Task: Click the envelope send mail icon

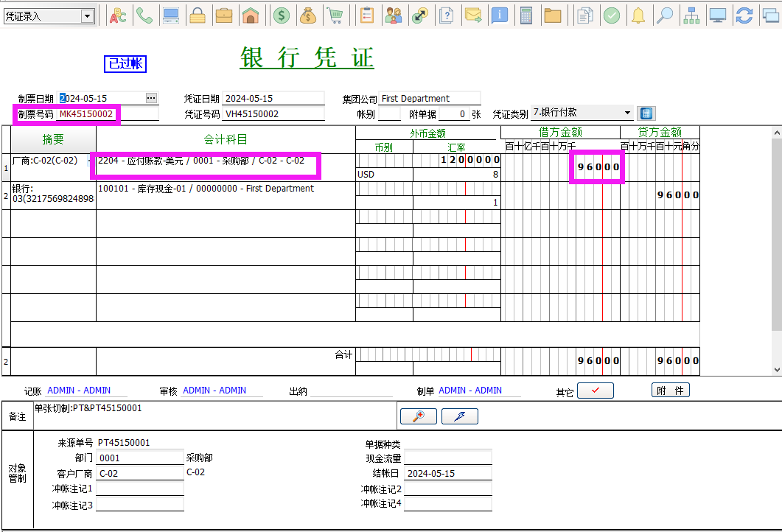Action: (473, 16)
